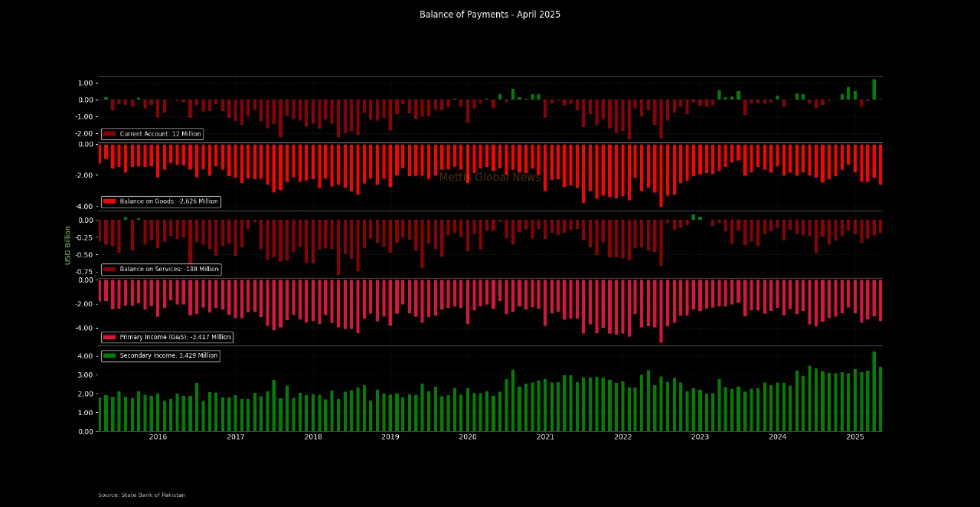
Task: Click the Balance on Goods legend swatch
Action: [x=109, y=201]
